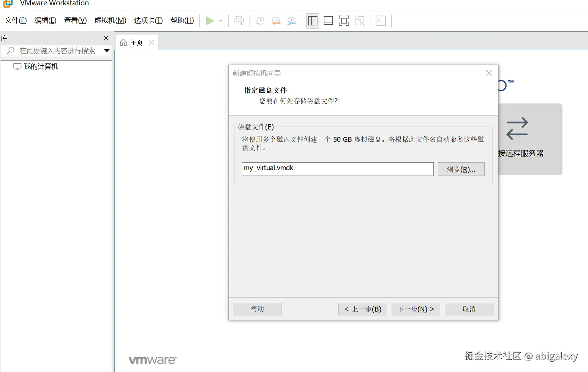Expand the library search filter dropdown

(107, 50)
